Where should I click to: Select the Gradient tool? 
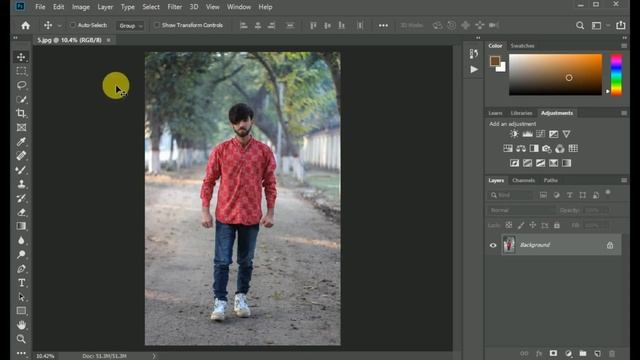(x=21, y=226)
